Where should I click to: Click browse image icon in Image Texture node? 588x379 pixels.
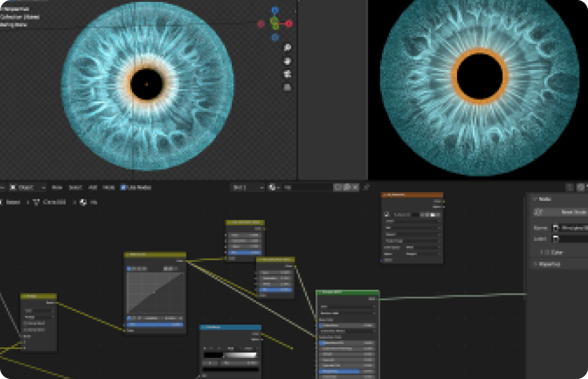386,215
